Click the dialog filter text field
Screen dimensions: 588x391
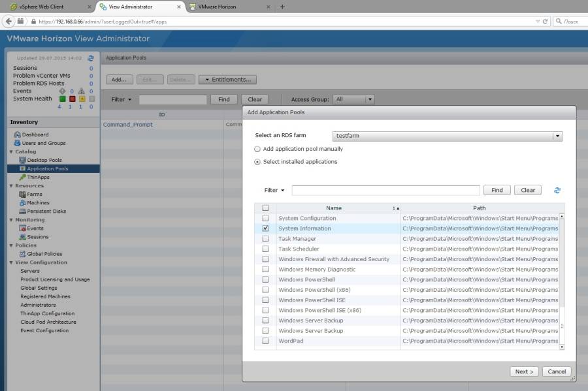386,190
